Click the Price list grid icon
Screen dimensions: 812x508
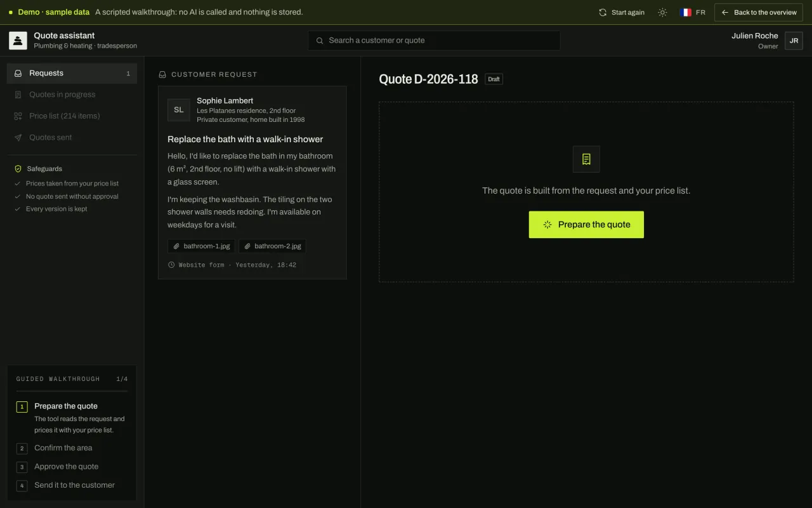point(18,116)
